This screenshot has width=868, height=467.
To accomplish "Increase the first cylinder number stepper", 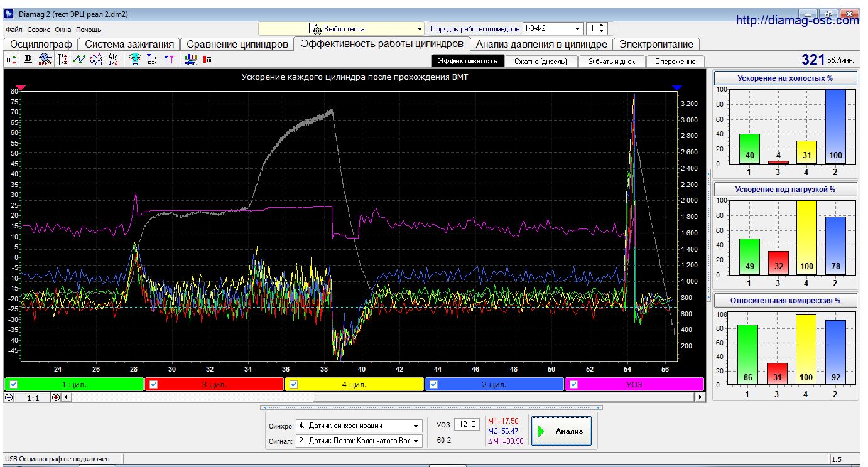I will tap(602, 26).
